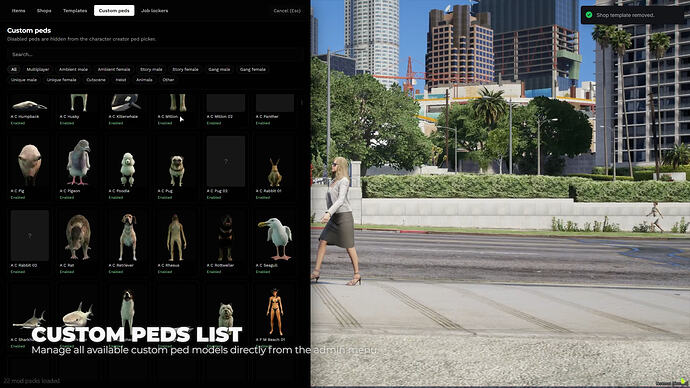Select the Rat ped thumbnail

pyautogui.click(x=79, y=236)
